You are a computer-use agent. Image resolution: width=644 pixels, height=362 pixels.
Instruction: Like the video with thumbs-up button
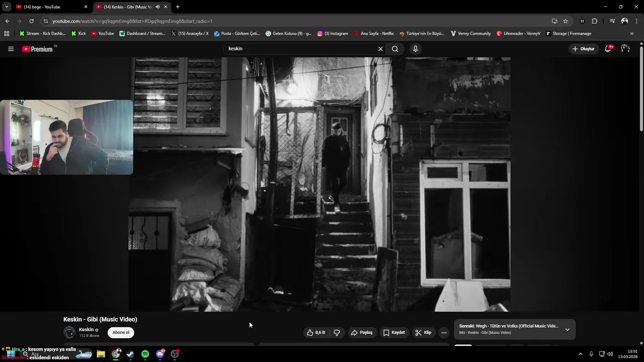(x=316, y=332)
